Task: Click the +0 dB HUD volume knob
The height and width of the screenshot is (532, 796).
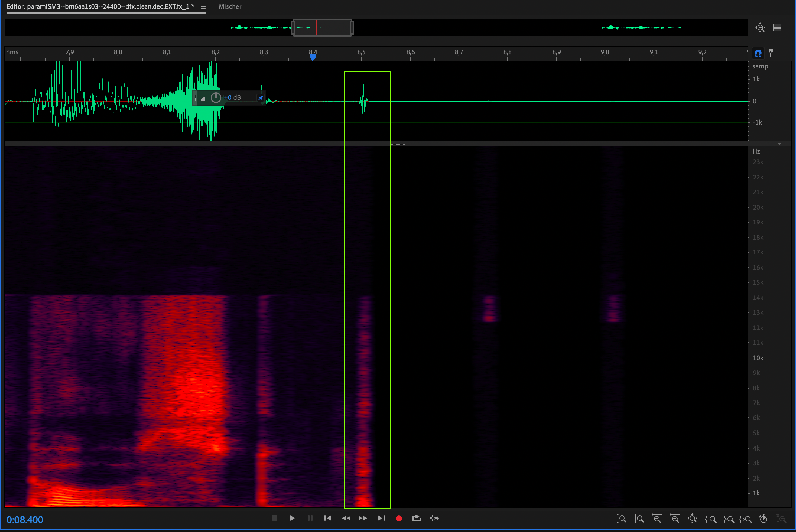Action: tap(216, 98)
